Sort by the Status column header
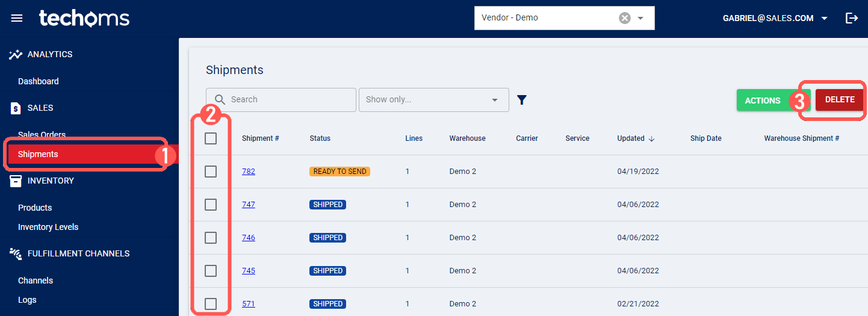The image size is (868, 316). pos(320,138)
